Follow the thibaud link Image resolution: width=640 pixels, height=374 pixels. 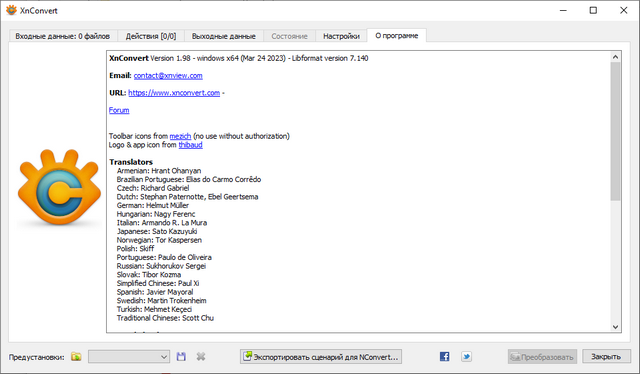click(x=190, y=145)
